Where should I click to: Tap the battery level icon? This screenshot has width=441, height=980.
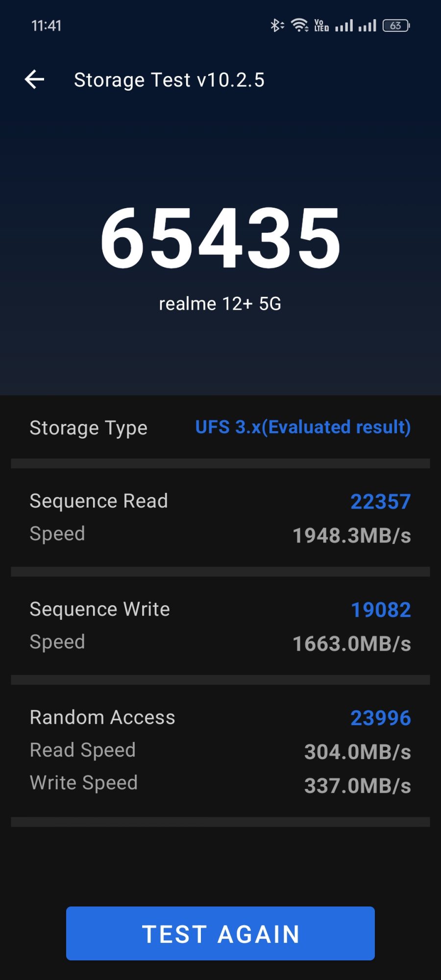pos(396,25)
